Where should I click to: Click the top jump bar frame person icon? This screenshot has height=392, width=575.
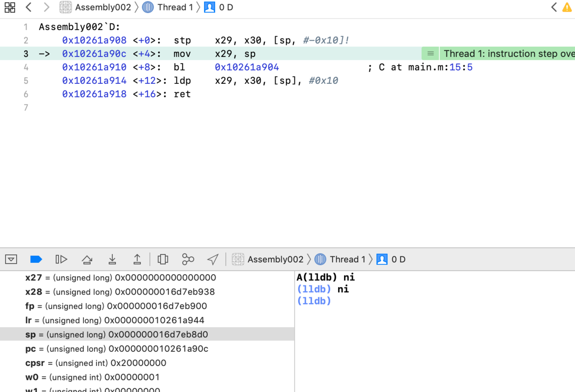click(210, 7)
